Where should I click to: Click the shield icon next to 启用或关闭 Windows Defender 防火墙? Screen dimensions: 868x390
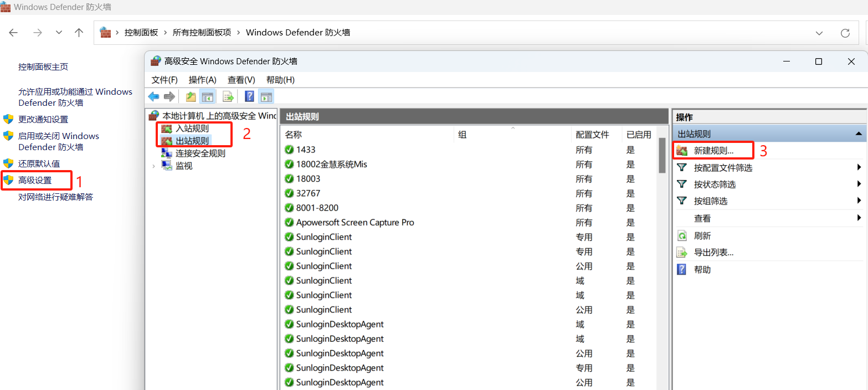coord(8,136)
